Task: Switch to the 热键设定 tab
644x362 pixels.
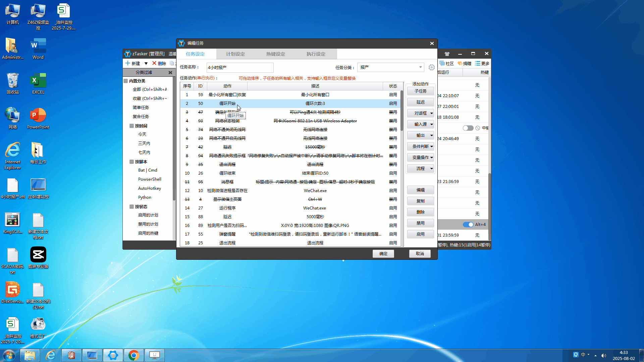Action: (276, 54)
